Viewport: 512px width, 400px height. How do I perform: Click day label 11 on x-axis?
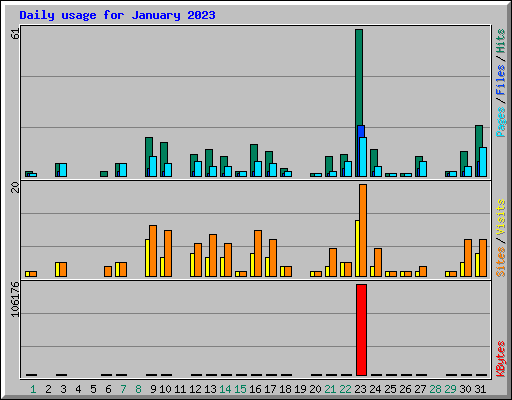(x=180, y=389)
